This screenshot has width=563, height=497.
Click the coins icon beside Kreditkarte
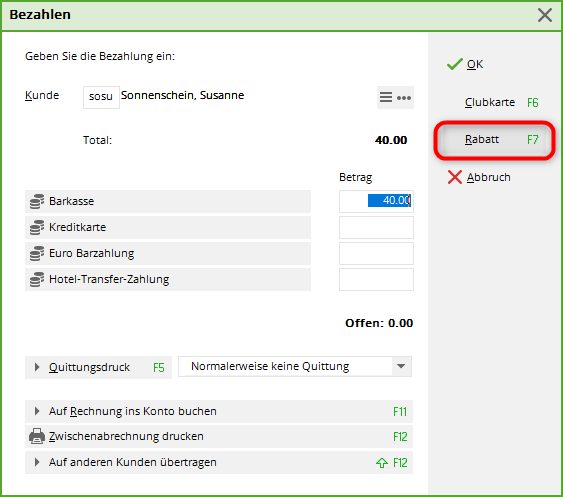(37, 227)
